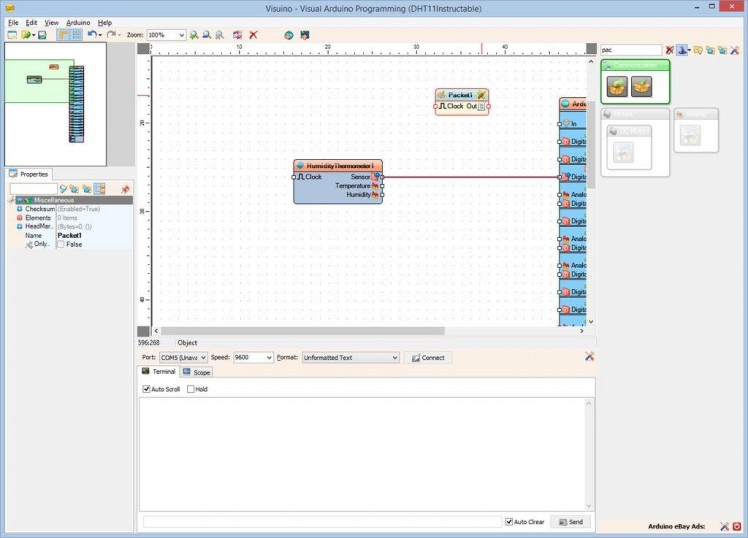Click the Packet1 component edit icon

(481, 94)
